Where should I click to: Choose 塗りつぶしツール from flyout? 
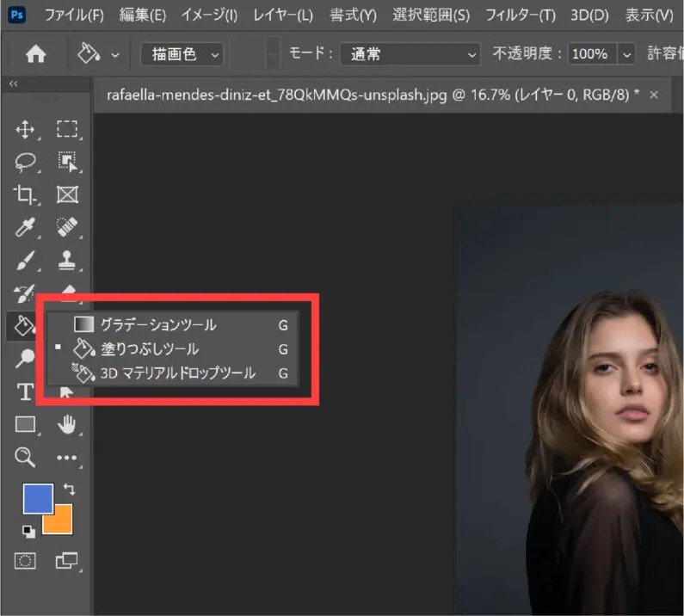tap(173, 349)
